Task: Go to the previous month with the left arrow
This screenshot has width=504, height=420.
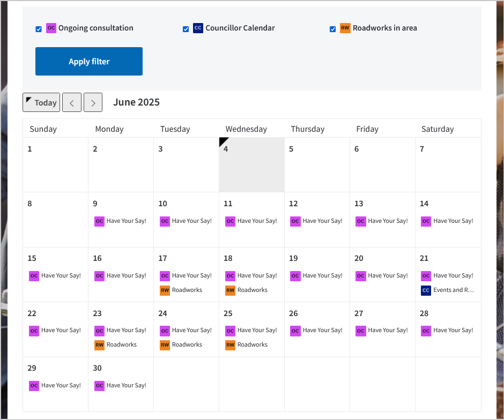Action: 71,102
